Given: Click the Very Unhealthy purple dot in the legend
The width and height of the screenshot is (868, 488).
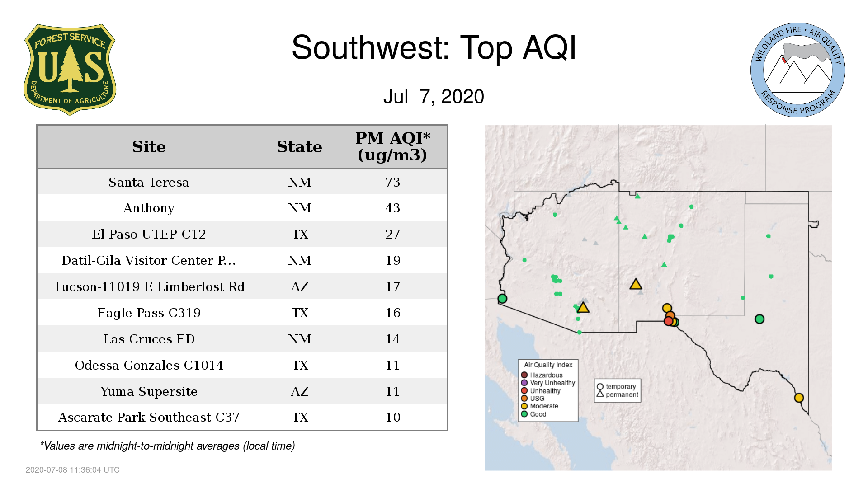Looking at the screenshot, I should [x=524, y=383].
